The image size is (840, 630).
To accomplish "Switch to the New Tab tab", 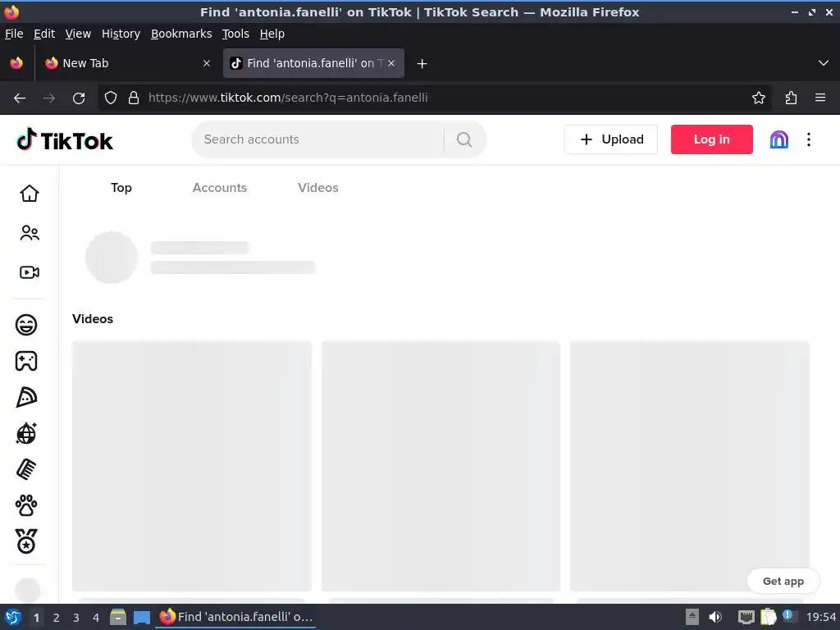I will [128, 63].
